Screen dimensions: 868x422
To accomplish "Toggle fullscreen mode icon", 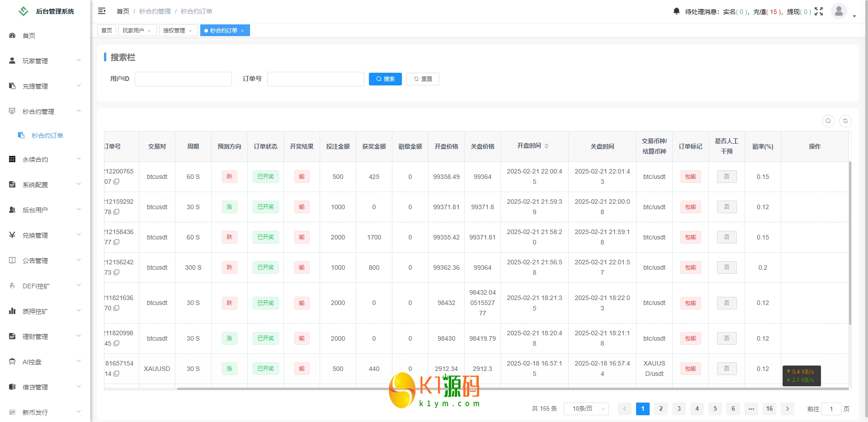I will 819,11.
